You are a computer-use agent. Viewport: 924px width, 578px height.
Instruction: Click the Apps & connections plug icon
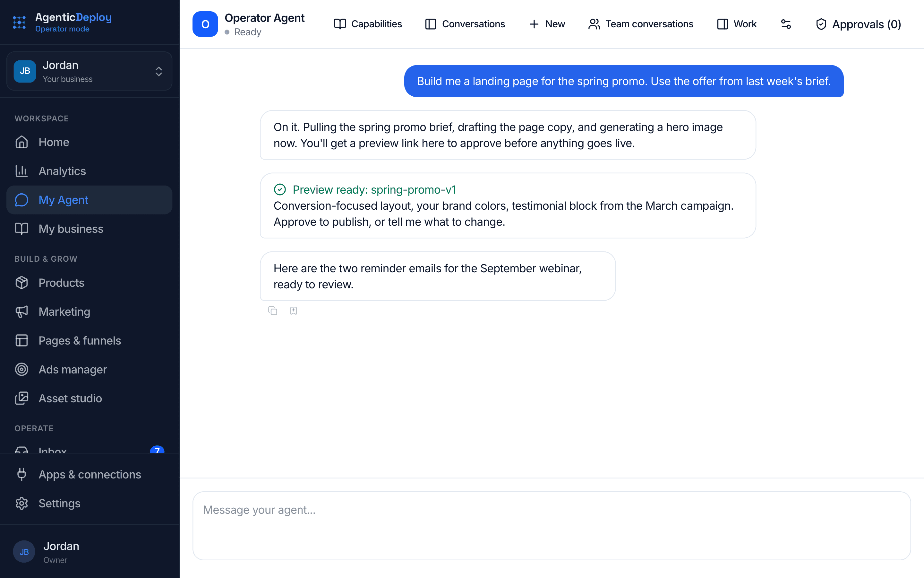coord(22,474)
